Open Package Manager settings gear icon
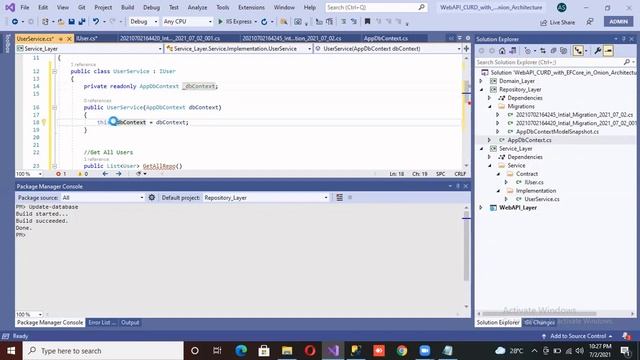The image size is (640, 360). (152, 198)
